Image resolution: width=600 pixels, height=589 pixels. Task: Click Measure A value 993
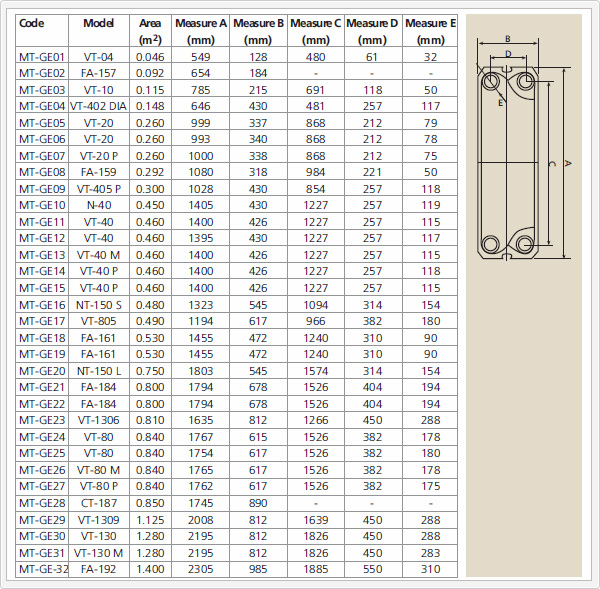tap(201, 139)
